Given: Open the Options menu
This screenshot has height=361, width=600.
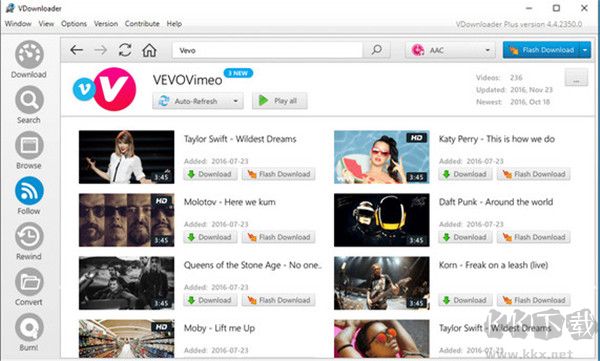Looking at the screenshot, I should click(x=74, y=24).
